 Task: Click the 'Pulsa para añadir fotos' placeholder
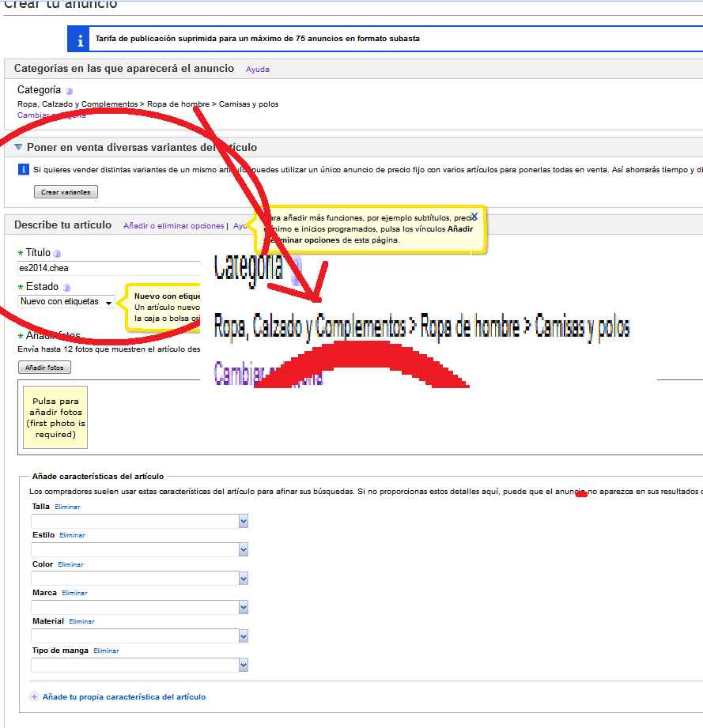pyautogui.click(x=55, y=417)
